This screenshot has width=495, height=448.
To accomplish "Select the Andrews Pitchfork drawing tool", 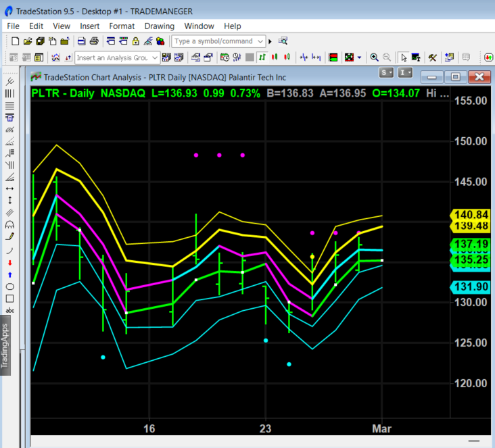I will [9, 81].
